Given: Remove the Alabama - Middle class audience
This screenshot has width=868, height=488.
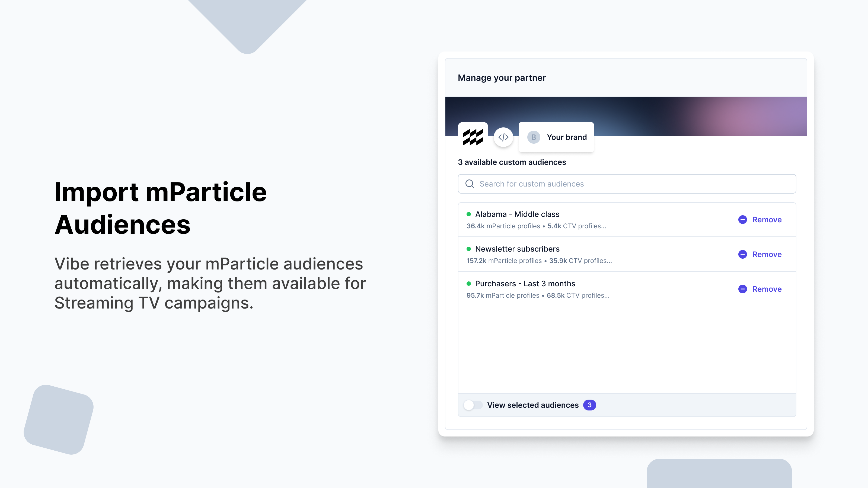Looking at the screenshot, I should 767,220.
